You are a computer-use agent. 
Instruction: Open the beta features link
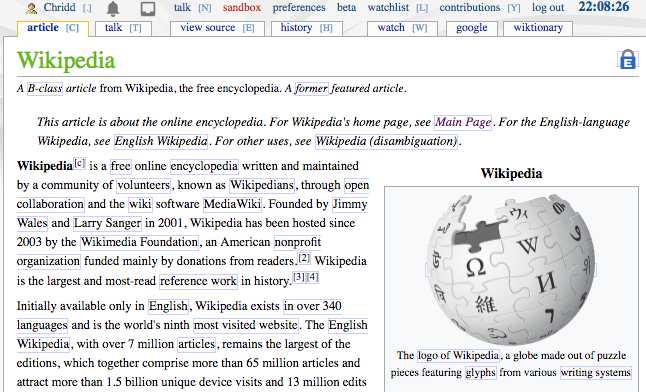(x=346, y=7)
